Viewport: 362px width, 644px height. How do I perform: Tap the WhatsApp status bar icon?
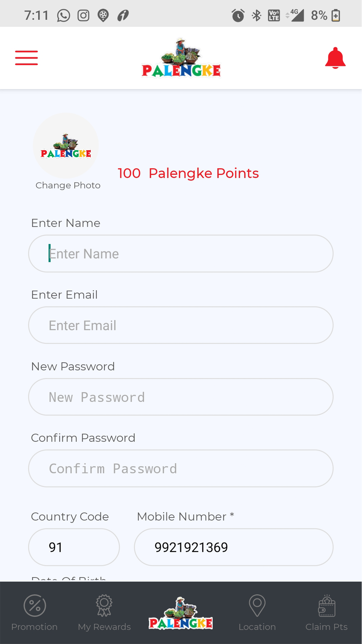tap(64, 15)
